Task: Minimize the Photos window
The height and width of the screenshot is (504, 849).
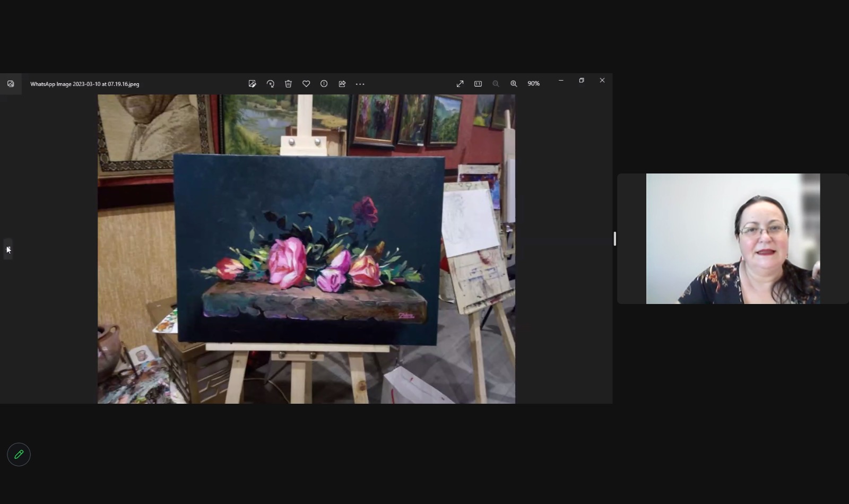Action: click(x=561, y=80)
